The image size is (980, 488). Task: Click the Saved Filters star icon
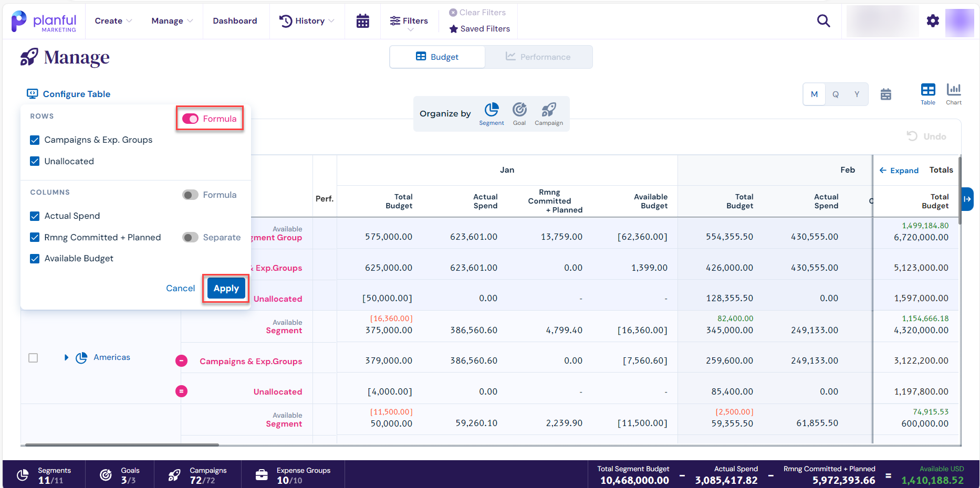[x=454, y=29]
